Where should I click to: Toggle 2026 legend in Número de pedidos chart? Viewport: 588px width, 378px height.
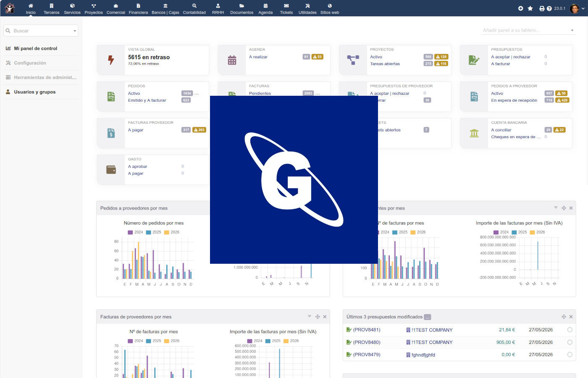[x=172, y=232]
